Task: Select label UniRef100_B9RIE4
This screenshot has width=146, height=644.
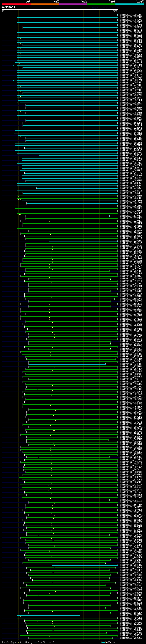Action: [x=131, y=223]
